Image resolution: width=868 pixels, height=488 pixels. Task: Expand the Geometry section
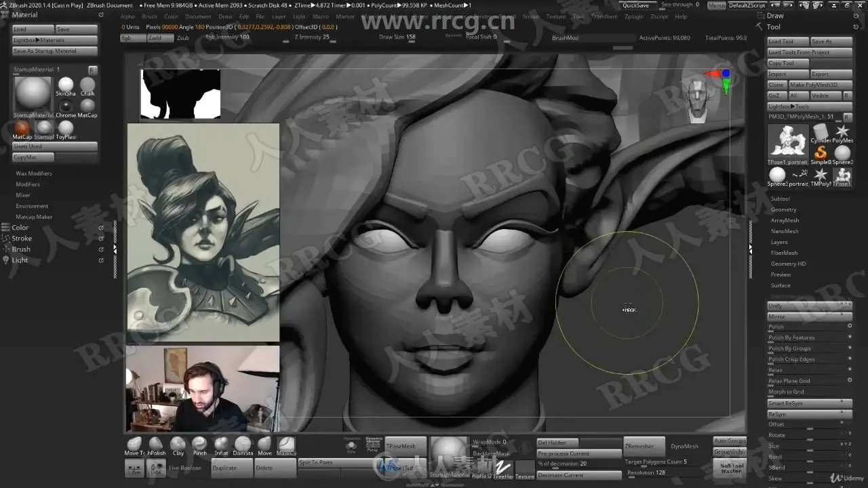point(783,209)
